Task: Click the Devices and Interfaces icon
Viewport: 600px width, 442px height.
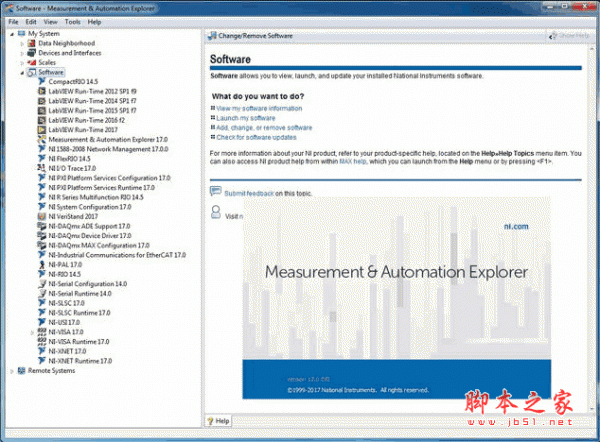Action: (x=32, y=53)
